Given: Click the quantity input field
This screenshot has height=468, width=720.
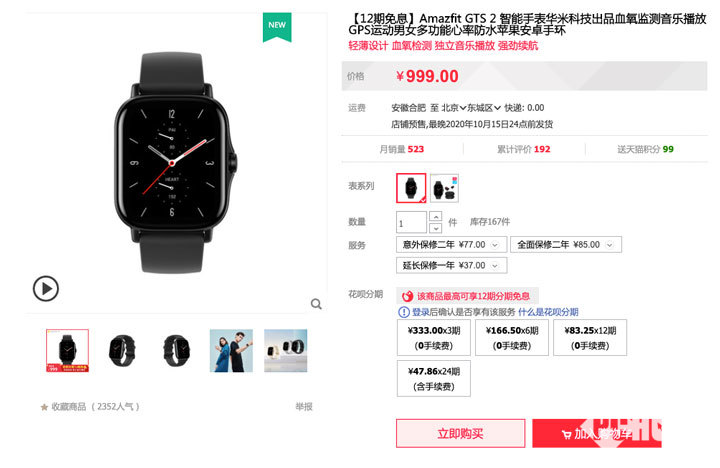Looking at the screenshot, I should [411, 222].
